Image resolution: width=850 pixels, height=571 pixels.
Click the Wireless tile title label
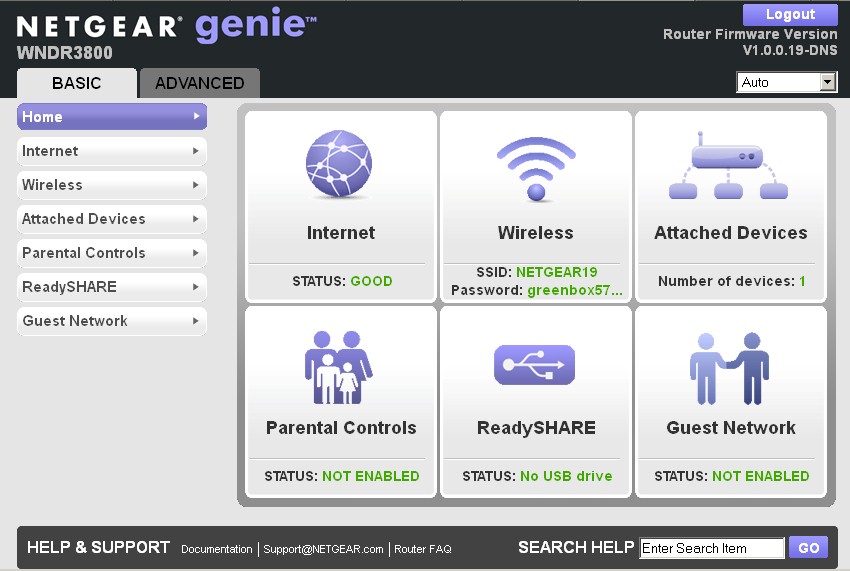tap(536, 233)
